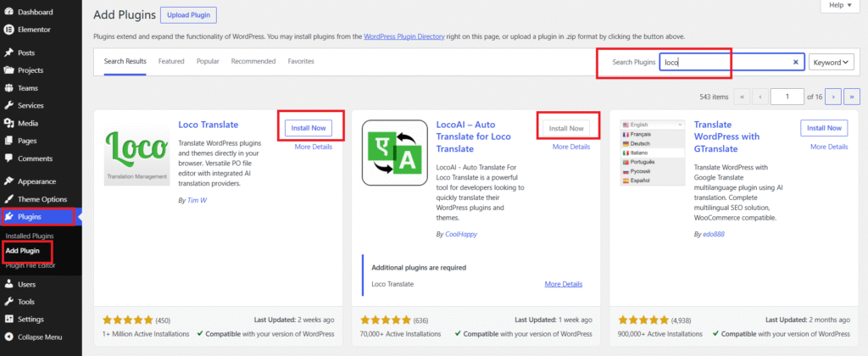Viewport: 868px width, 356px height.
Task: Click the Add Plugins page heading
Action: click(125, 15)
